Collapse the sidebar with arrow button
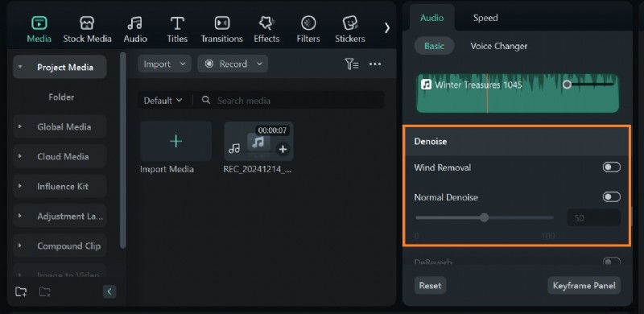 (109, 291)
